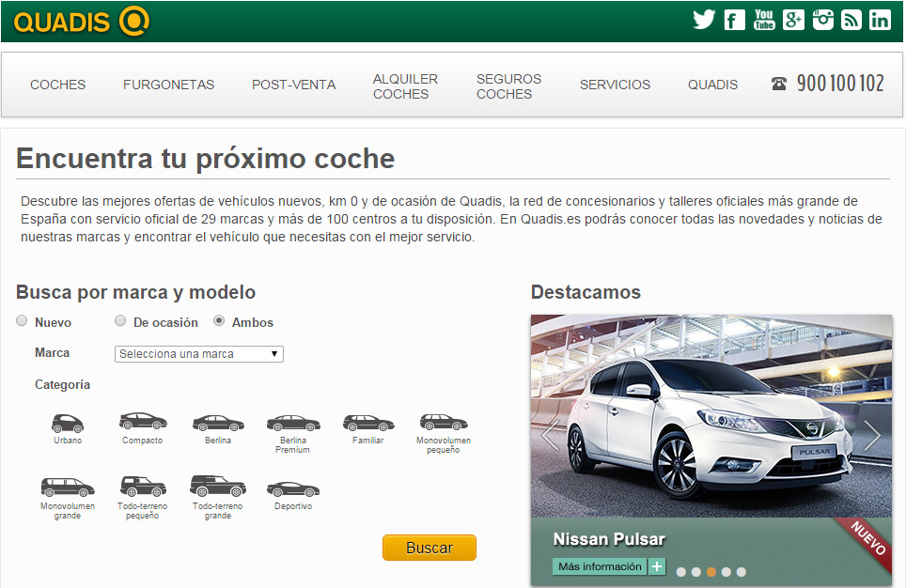906x588 pixels.
Task: Select the Monovolumen pequeño category
Action: (444, 434)
